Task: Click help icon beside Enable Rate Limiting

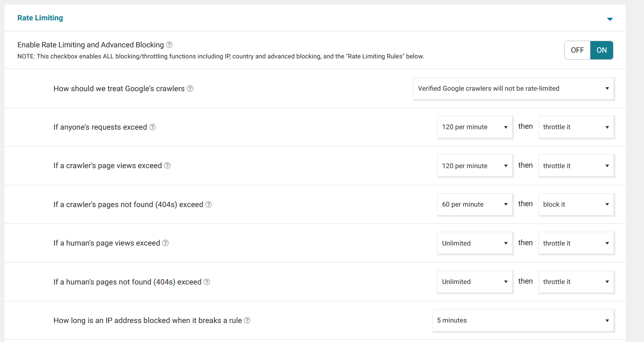Action: point(169,45)
